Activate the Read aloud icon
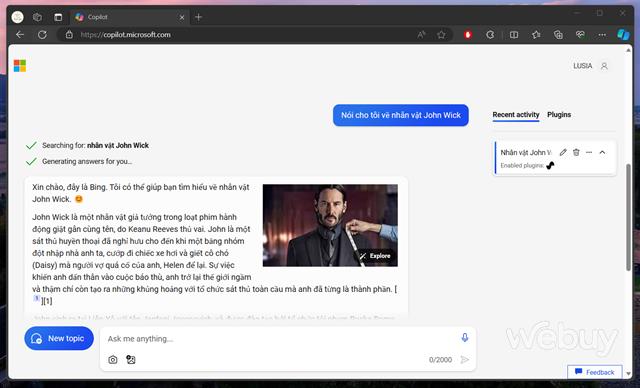 (421, 35)
